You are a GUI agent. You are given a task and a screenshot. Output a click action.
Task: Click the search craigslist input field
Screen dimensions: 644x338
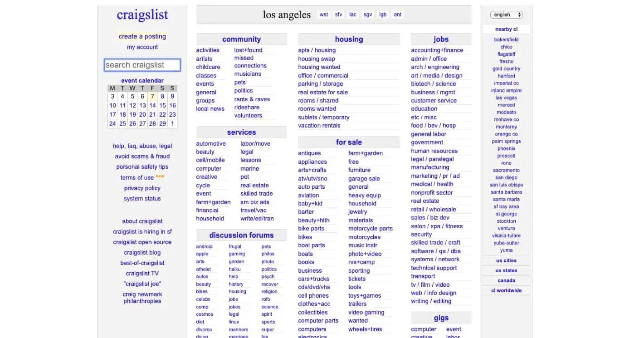(x=142, y=65)
